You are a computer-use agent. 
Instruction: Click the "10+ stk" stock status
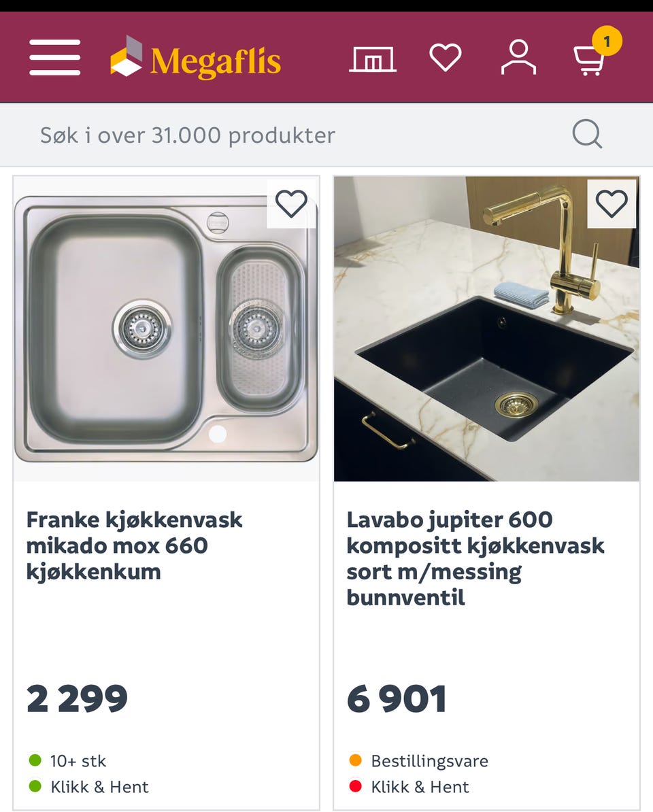tap(78, 760)
